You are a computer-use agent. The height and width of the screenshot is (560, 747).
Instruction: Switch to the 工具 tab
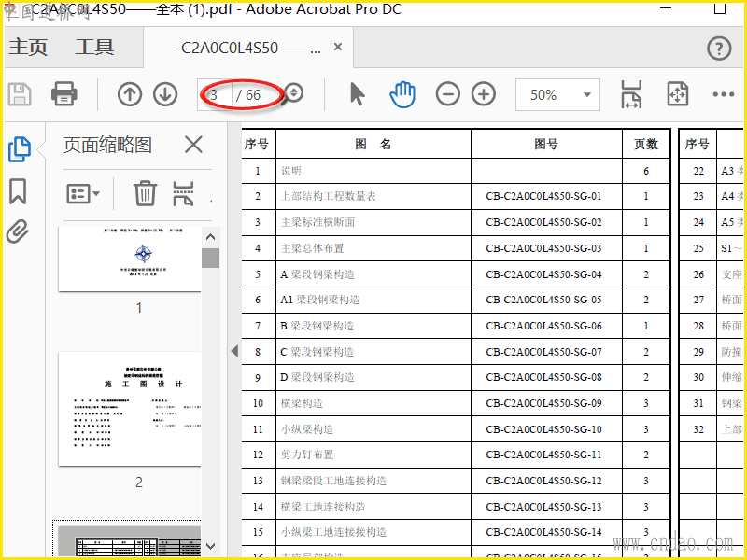pyautogui.click(x=94, y=48)
